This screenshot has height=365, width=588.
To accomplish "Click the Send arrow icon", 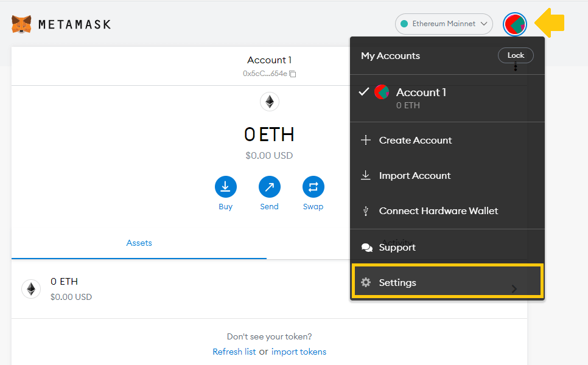I will (269, 187).
